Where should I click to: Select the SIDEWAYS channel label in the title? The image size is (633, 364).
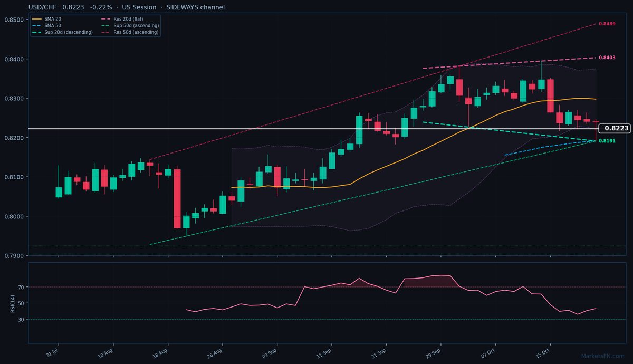point(195,7)
